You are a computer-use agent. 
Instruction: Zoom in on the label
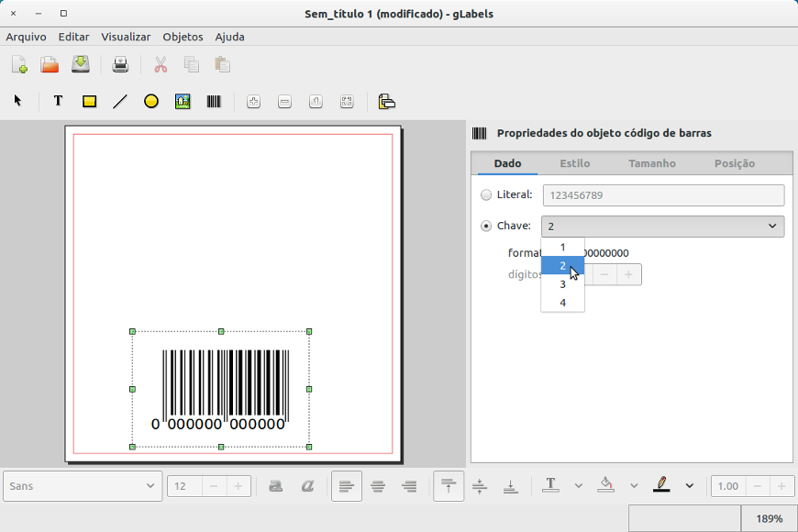pos(253,101)
